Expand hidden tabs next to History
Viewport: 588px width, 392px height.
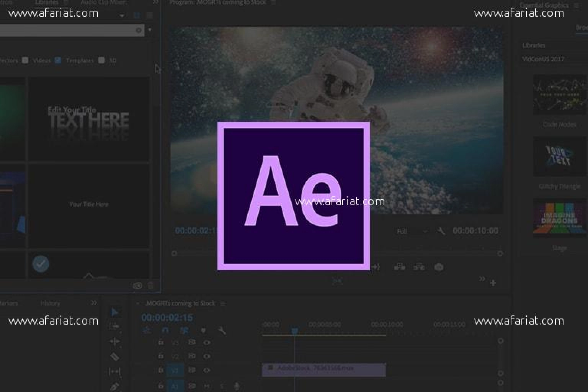[x=94, y=303]
